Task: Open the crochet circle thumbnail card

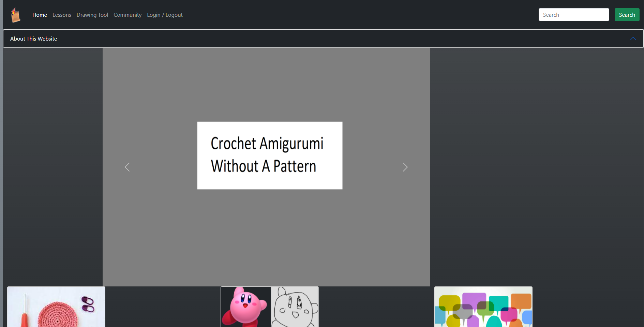Action: click(x=56, y=307)
